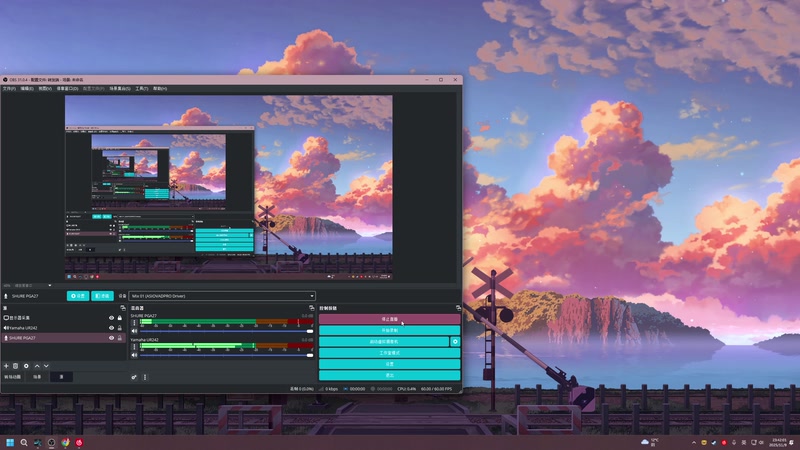
Task: Open source Filters button in the source toolbar
Action: 103,296
